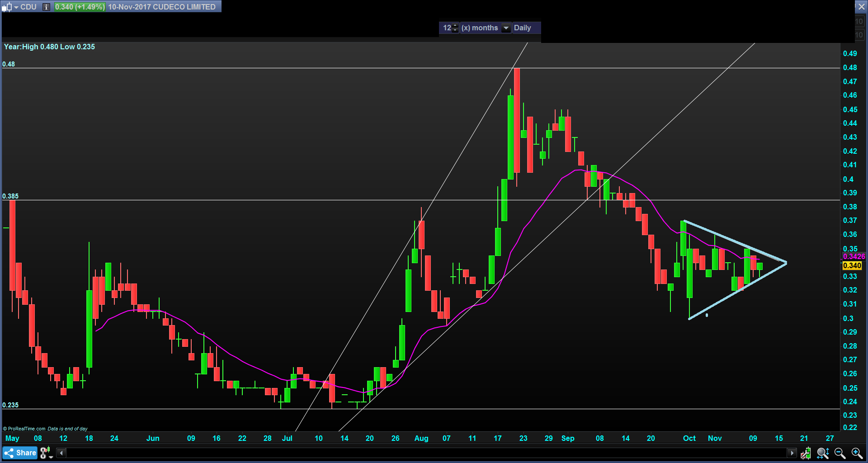Click the Year:High 0.480 Low 0.235 label

pyautogui.click(x=49, y=47)
